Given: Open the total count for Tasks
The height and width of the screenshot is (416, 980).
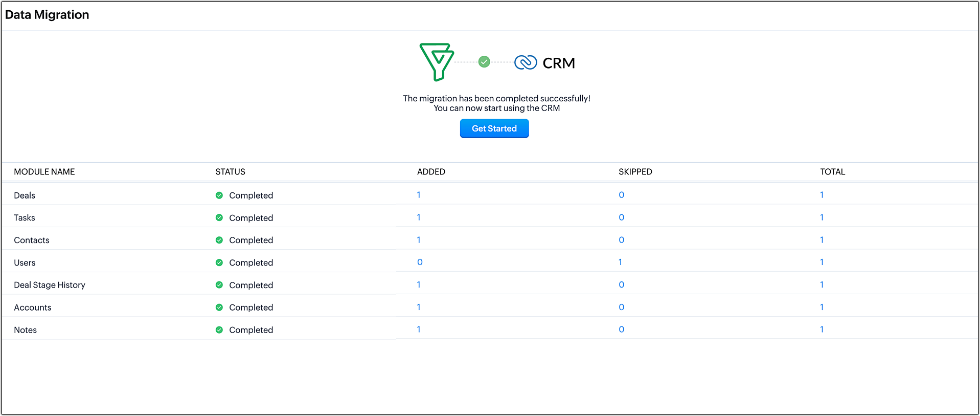Looking at the screenshot, I should [x=822, y=217].
